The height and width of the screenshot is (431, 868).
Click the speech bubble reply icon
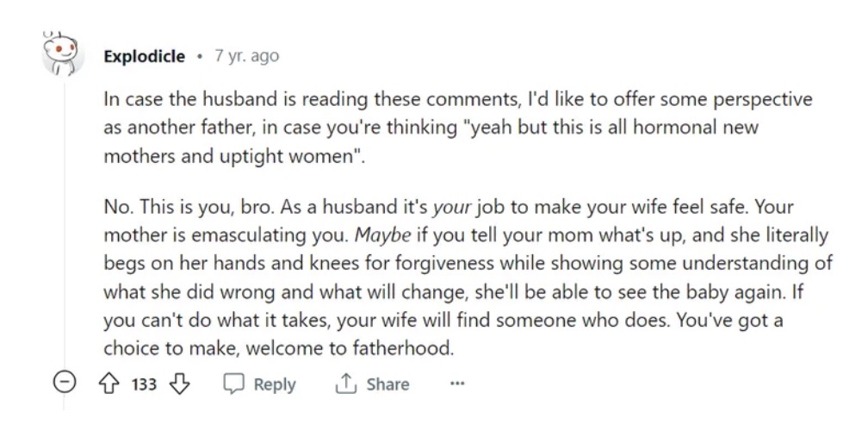tap(234, 384)
